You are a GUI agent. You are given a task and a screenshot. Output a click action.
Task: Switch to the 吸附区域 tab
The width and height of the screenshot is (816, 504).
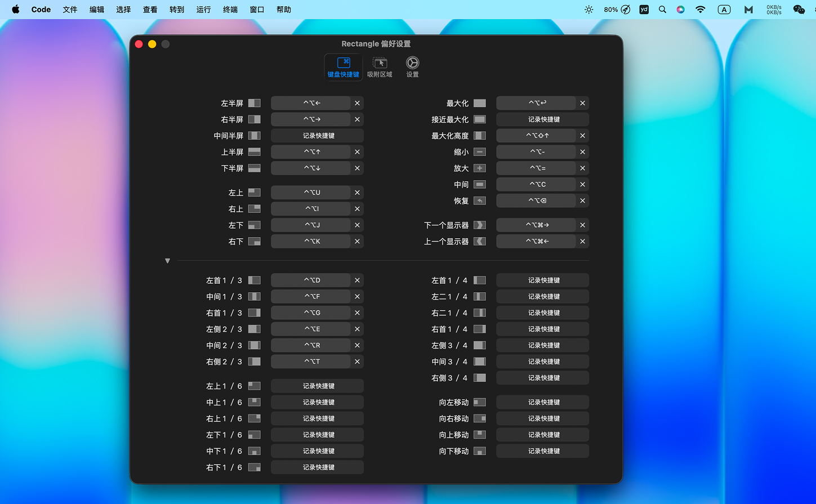click(x=380, y=66)
